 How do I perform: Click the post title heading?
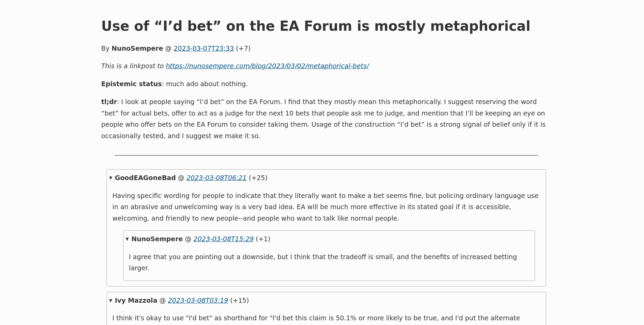tap(316, 26)
